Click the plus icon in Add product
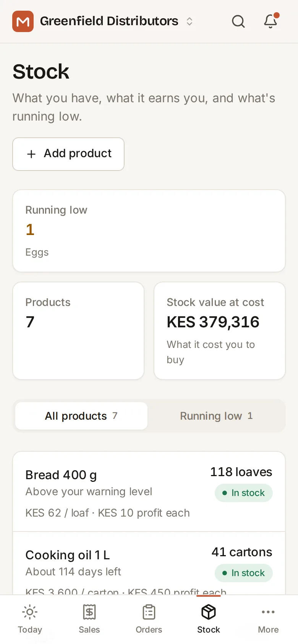 pyautogui.click(x=31, y=154)
